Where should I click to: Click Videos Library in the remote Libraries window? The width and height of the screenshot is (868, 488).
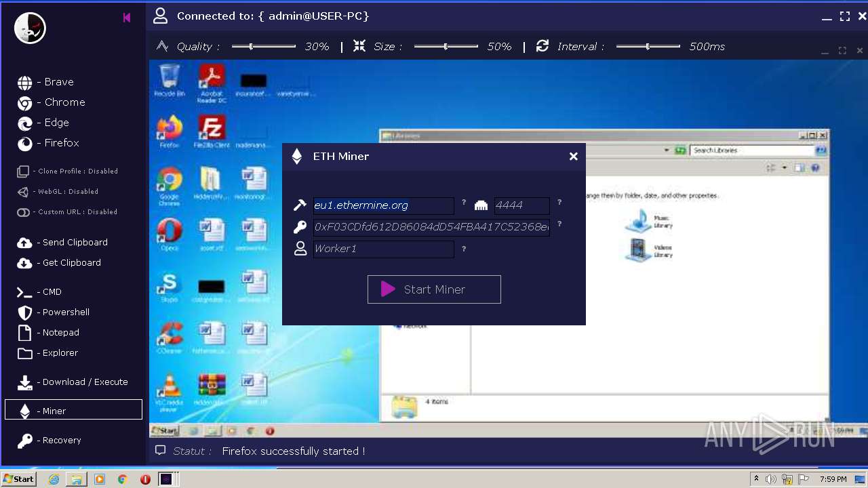(649, 250)
